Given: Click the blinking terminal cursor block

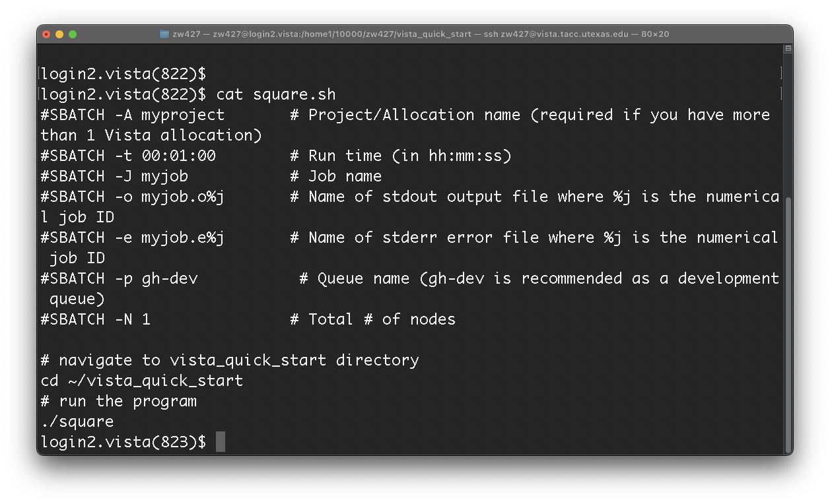Looking at the screenshot, I should point(221,442).
